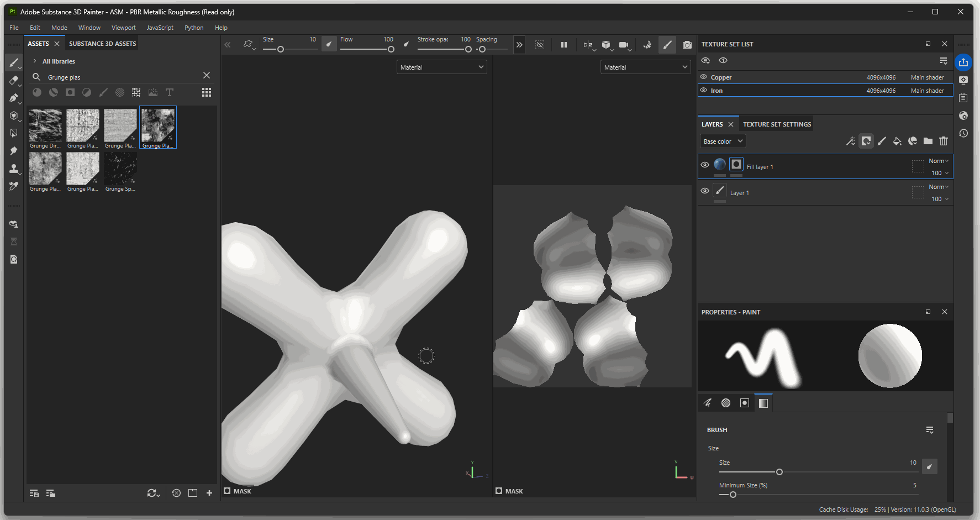This screenshot has width=980, height=520.
Task: Toggle visibility of Layer 1
Action: point(705,191)
